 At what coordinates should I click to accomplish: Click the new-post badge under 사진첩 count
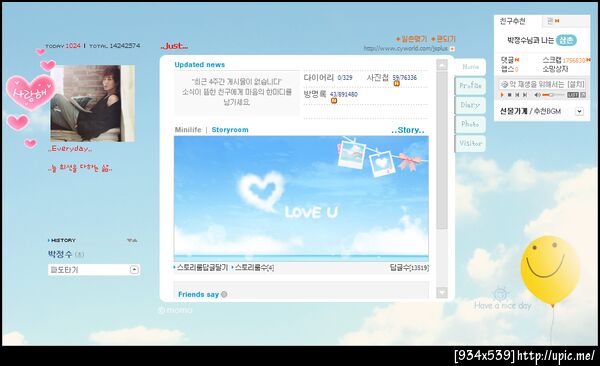tap(396, 83)
